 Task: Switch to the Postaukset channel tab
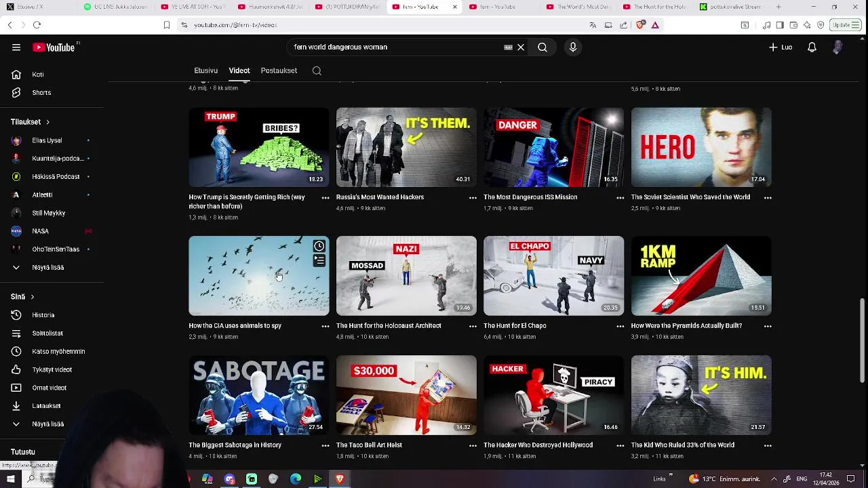[279, 70]
